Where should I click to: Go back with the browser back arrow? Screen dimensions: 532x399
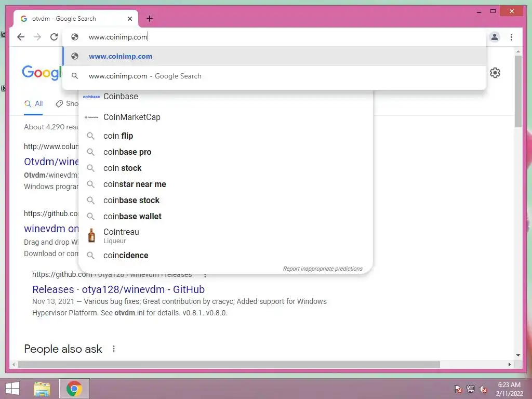(21, 37)
